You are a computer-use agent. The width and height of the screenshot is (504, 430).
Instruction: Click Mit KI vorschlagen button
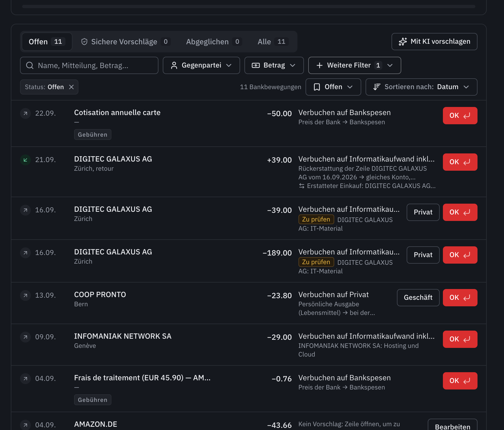(x=435, y=42)
